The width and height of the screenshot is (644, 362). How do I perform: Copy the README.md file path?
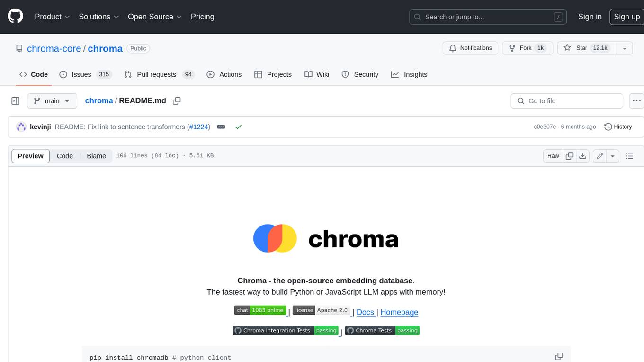pyautogui.click(x=177, y=101)
